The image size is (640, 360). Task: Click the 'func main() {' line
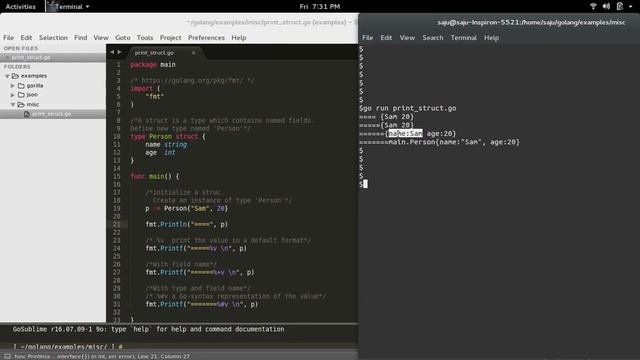point(155,176)
